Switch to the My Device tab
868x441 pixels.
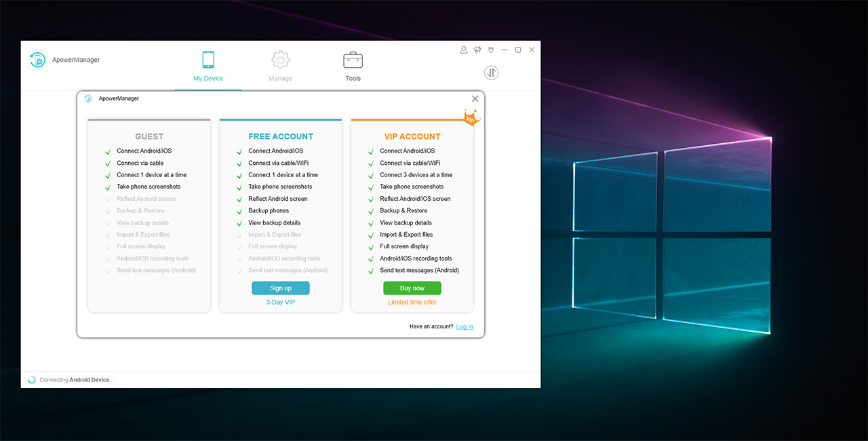[x=208, y=66]
